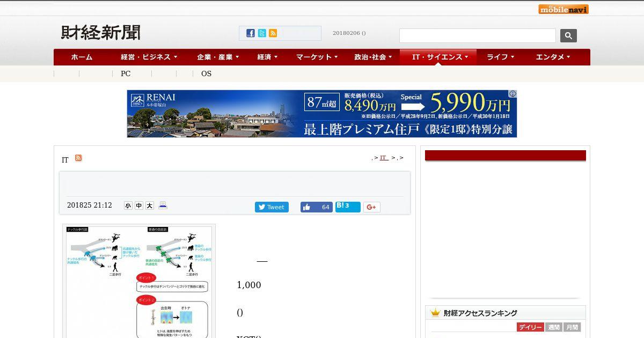Screen dimensions: 644x338
Task: Expand the 企業・産業 dropdown menu
Action: click(218, 57)
